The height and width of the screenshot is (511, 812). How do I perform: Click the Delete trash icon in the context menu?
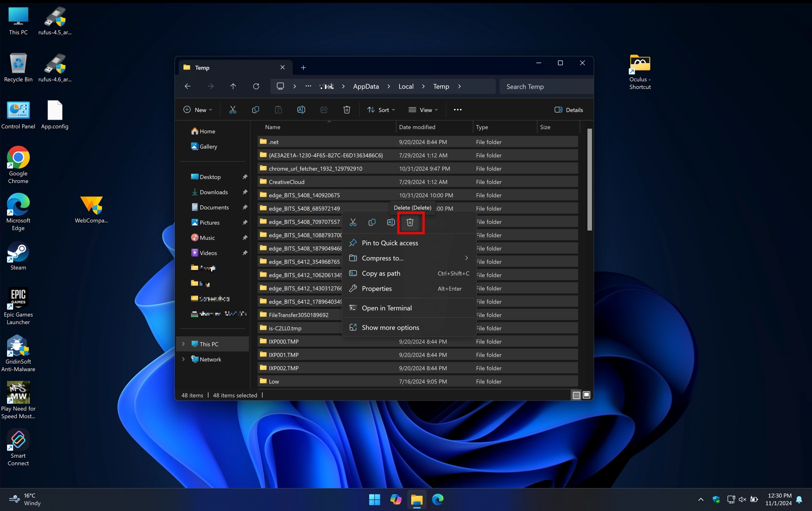pyautogui.click(x=410, y=222)
